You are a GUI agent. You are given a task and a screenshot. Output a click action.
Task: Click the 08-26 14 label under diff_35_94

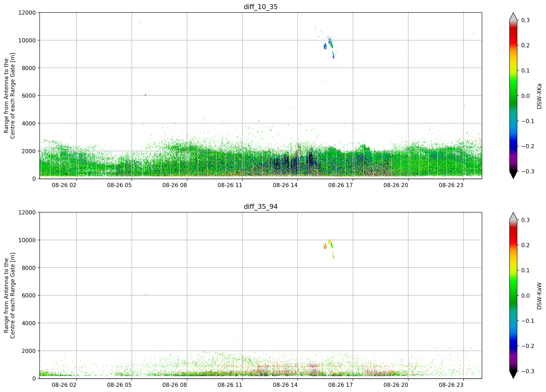285,385
